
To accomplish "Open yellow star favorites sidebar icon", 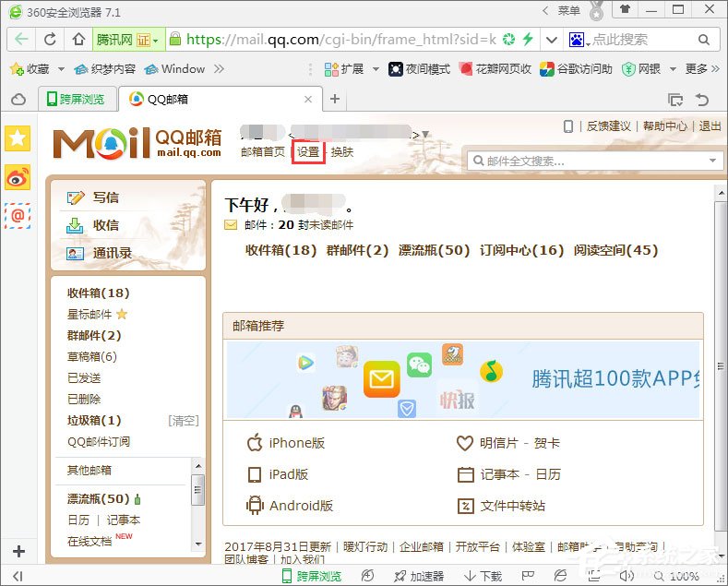I will tap(18, 138).
